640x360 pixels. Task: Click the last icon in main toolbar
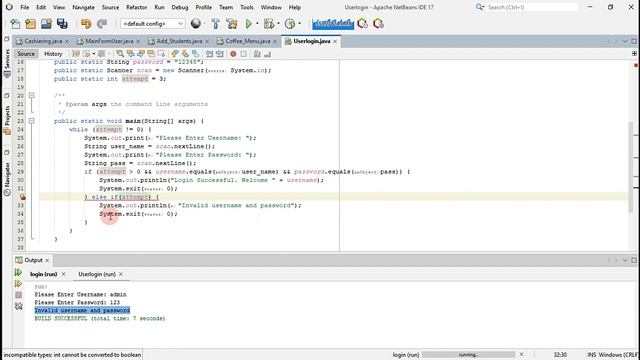[378, 24]
